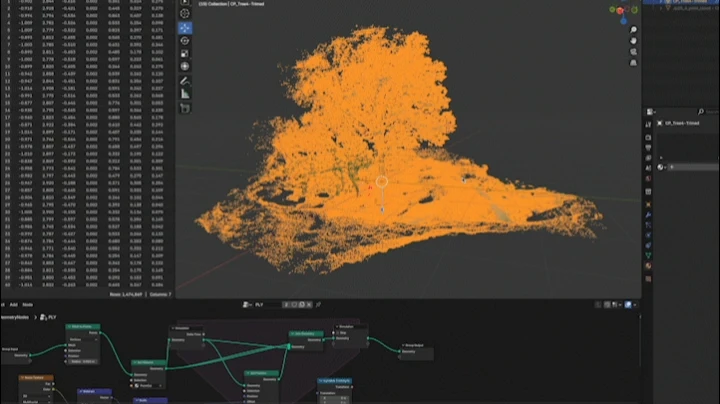This screenshot has width=720, height=404.
Task: Select the Measure ruler tool
Action: [185, 94]
